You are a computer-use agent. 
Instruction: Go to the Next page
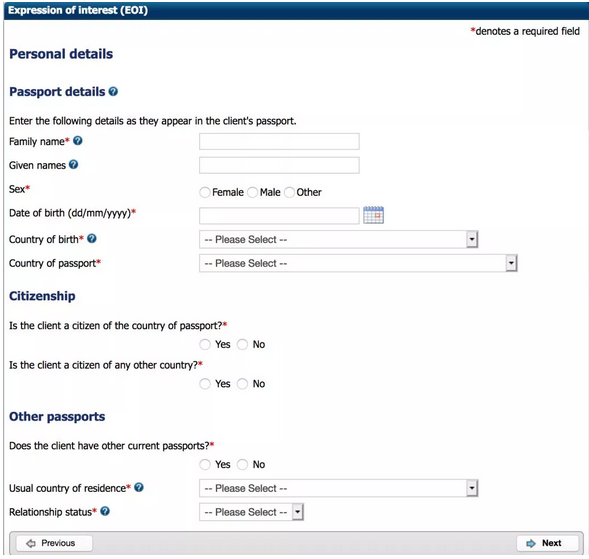point(547,543)
